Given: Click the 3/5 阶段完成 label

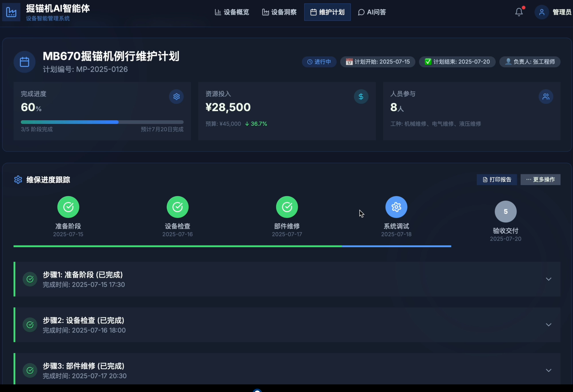Looking at the screenshot, I should coord(37,129).
